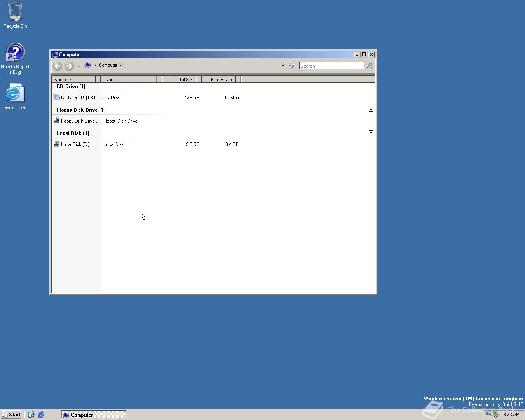525x420 pixels.
Task: Click the Forward navigation arrow
Action: point(69,66)
